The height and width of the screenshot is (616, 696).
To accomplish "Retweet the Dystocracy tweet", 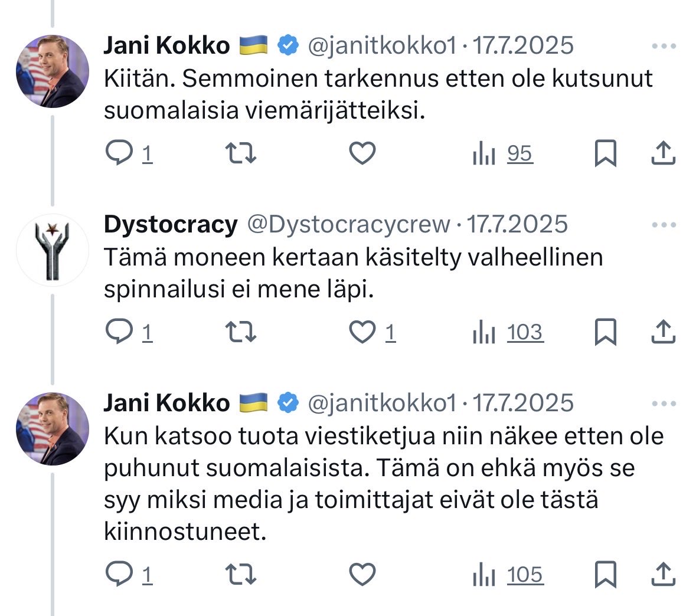I will pos(241,332).
